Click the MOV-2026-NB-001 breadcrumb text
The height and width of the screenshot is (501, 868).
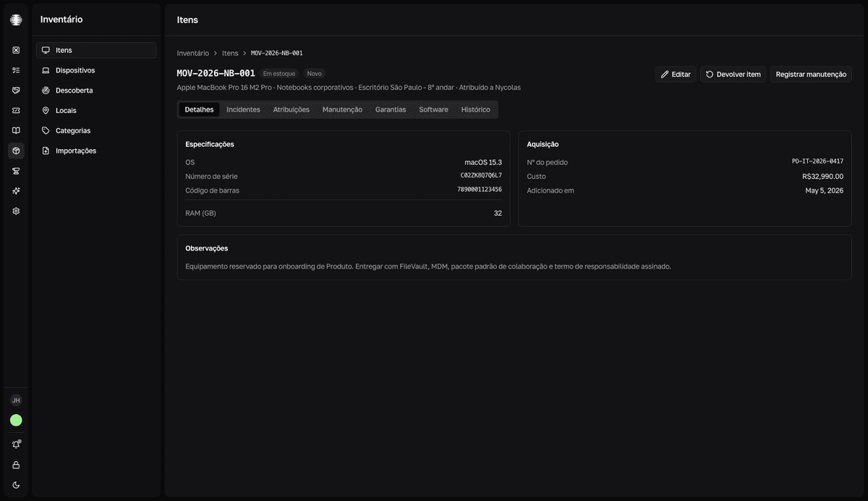point(277,54)
